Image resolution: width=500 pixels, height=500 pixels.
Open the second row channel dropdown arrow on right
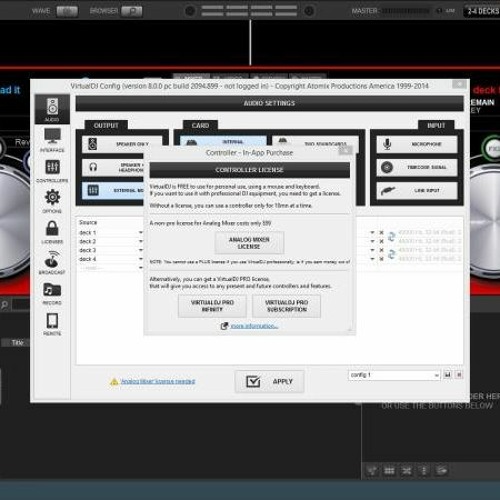(372, 241)
